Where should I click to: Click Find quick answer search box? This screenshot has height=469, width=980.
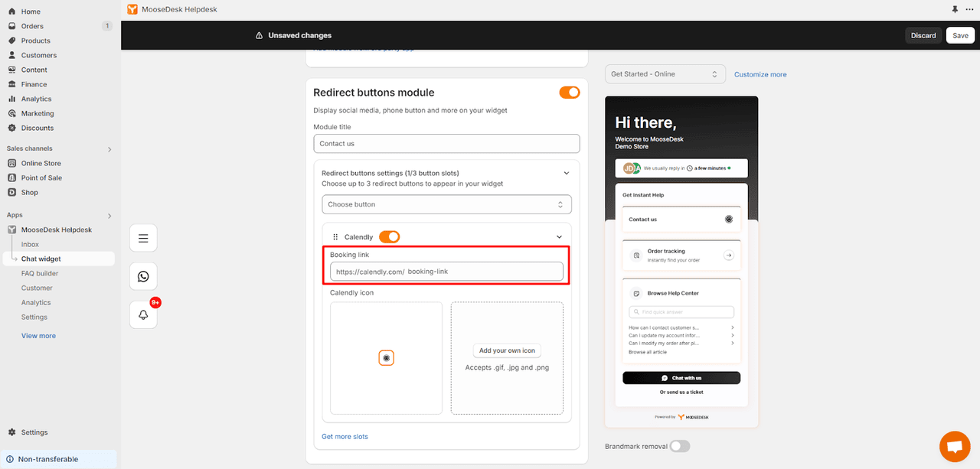pyautogui.click(x=681, y=312)
